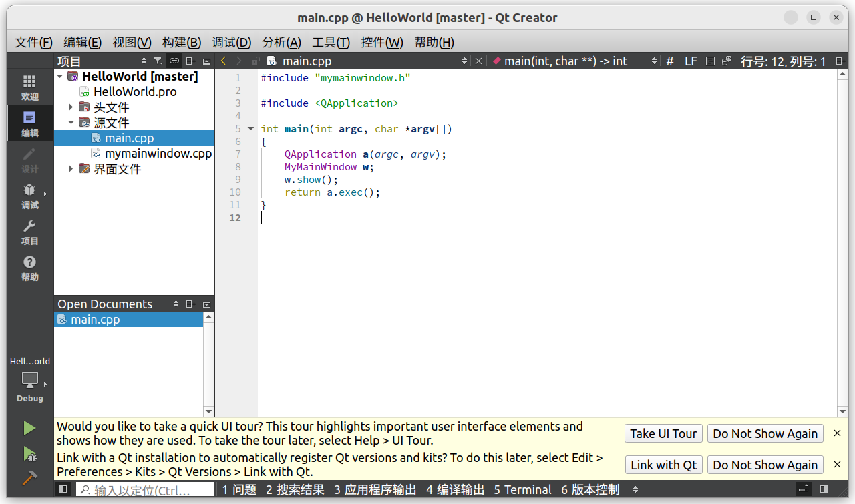Image resolution: width=855 pixels, height=504 pixels.
Task: Open the 5 Terminal pane
Action: point(522,489)
